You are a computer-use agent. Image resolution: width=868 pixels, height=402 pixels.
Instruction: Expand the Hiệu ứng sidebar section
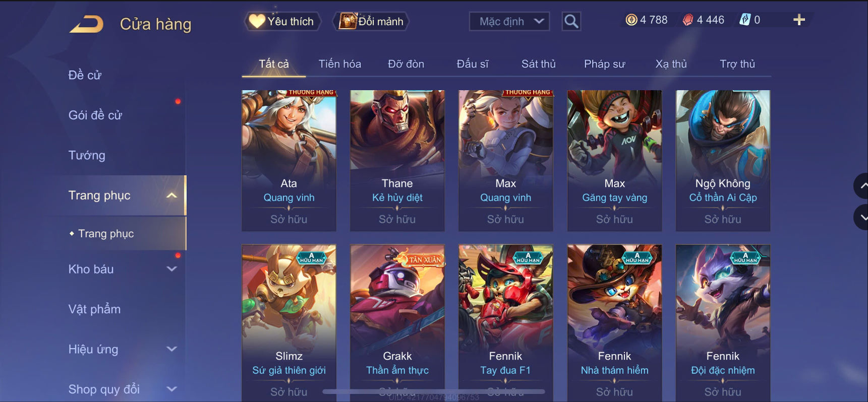pos(171,349)
